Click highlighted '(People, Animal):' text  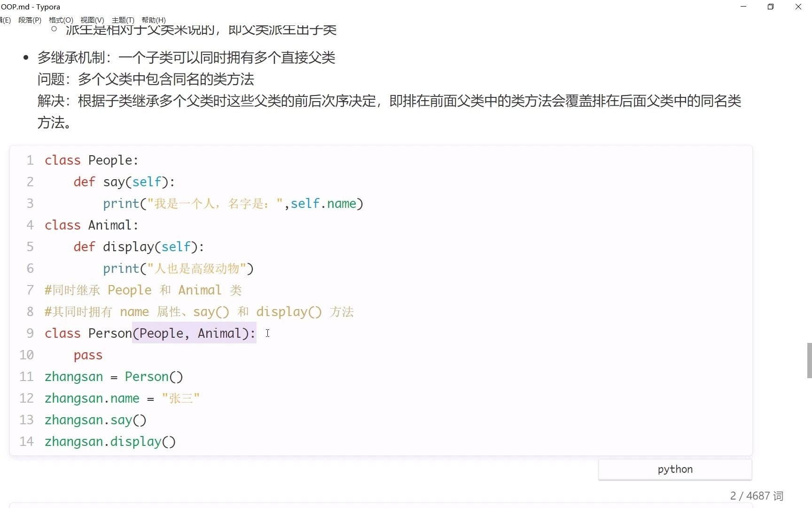(194, 333)
